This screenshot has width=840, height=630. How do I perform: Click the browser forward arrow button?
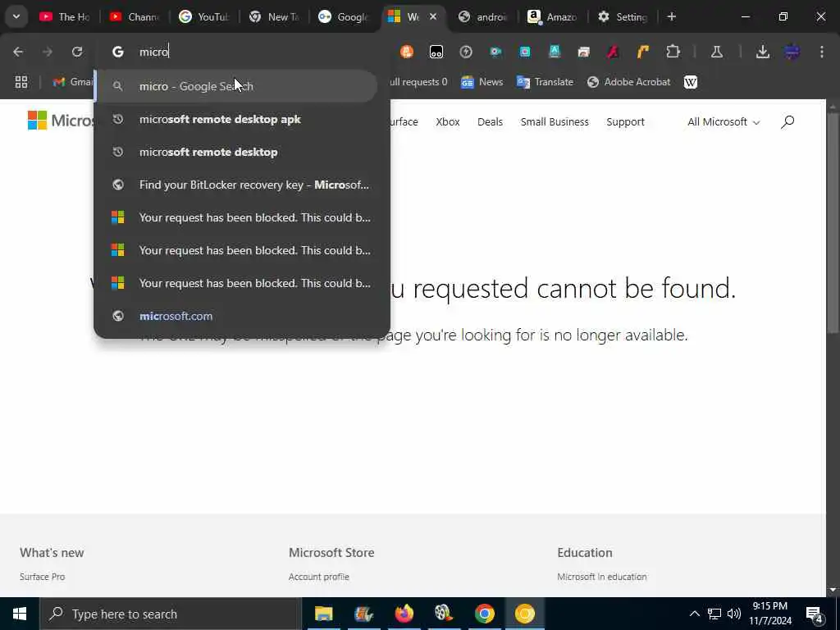pyautogui.click(x=47, y=52)
